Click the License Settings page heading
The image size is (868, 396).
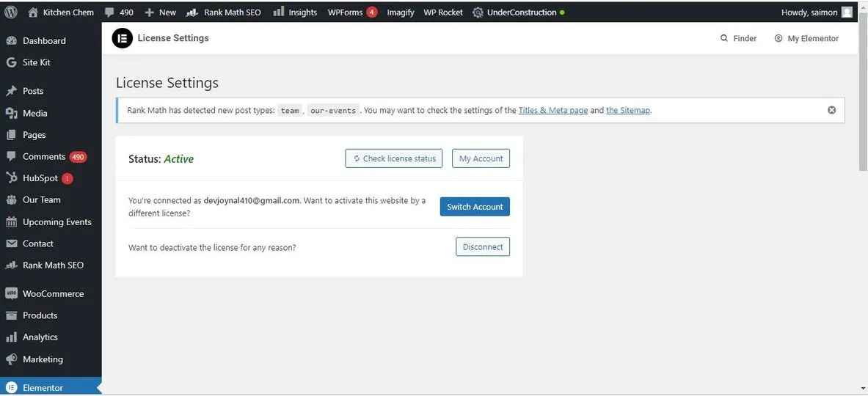click(x=167, y=83)
